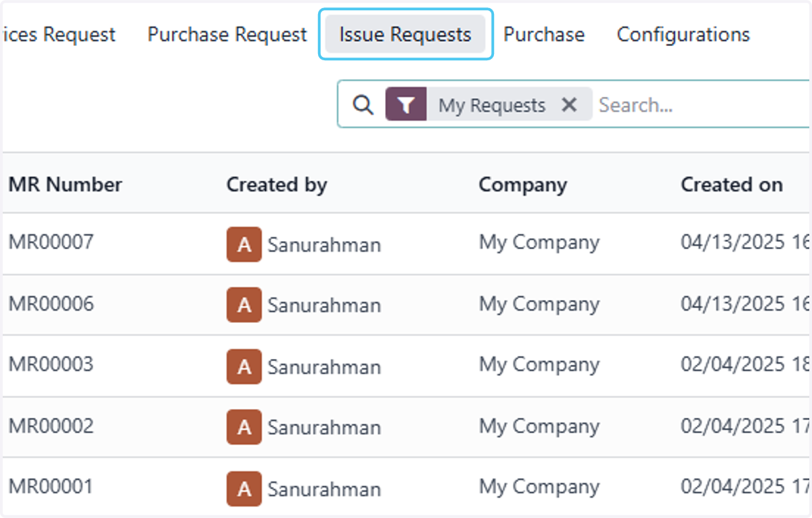Click the purple filter funnel icon
812x518 pixels.
click(x=406, y=105)
